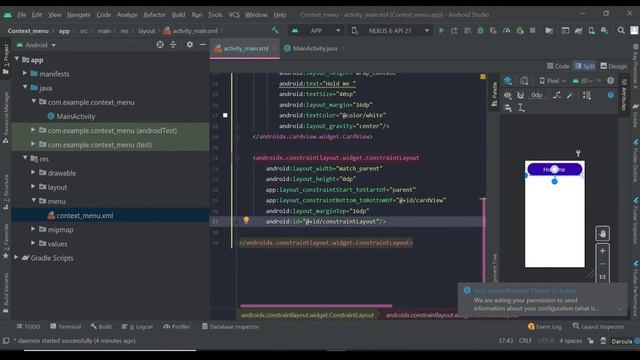Open the Logcat tool window
Viewport: 640px width, 360px height.
coord(137,327)
